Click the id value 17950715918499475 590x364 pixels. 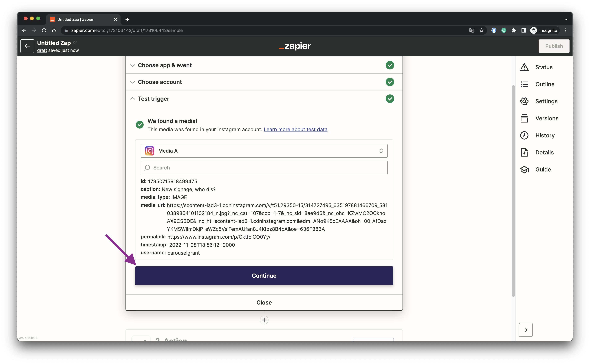pyautogui.click(x=172, y=181)
